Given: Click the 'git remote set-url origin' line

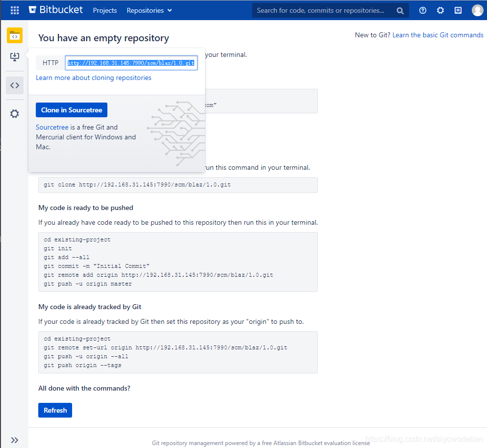Looking at the screenshot, I should [x=165, y=347].
